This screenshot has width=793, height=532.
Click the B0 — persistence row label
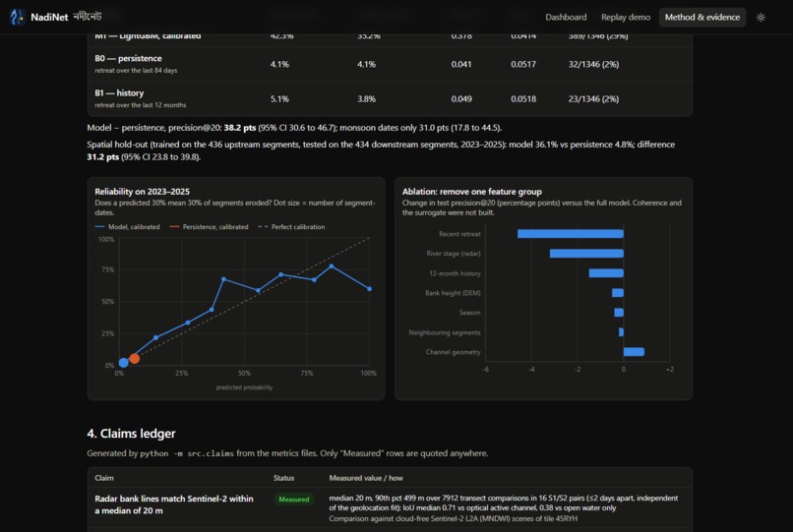tap(128, 58)
